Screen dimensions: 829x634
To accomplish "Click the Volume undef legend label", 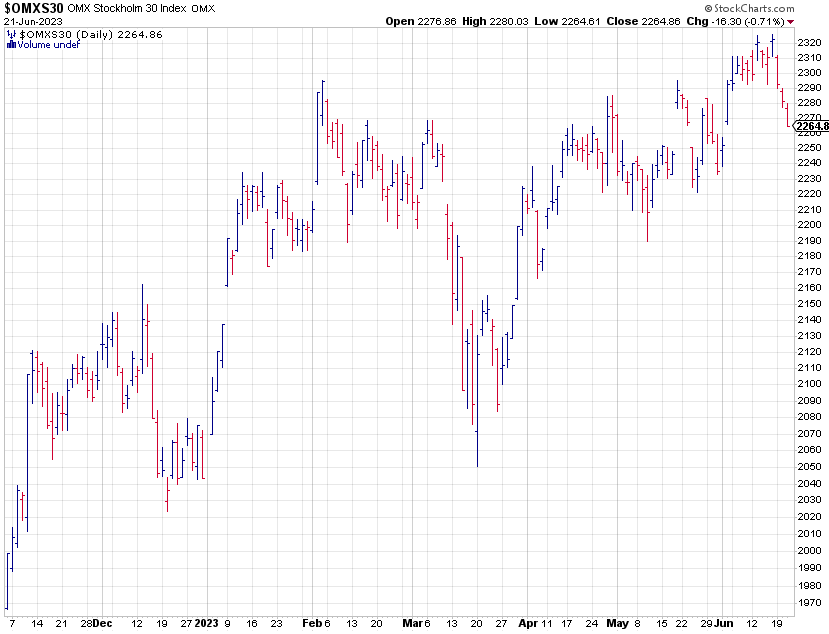I will pyautogui.click(x=49, y=45).
